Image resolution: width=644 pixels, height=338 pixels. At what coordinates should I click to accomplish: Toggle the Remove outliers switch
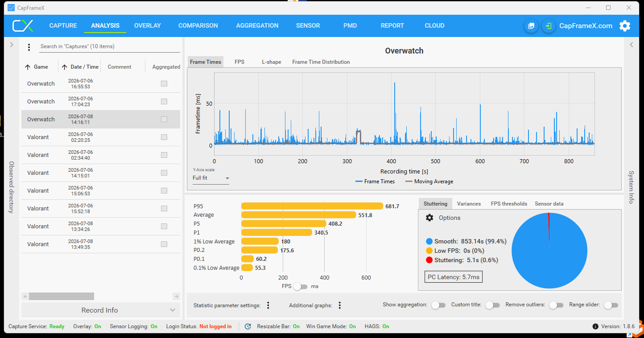(x=556, y=305)
